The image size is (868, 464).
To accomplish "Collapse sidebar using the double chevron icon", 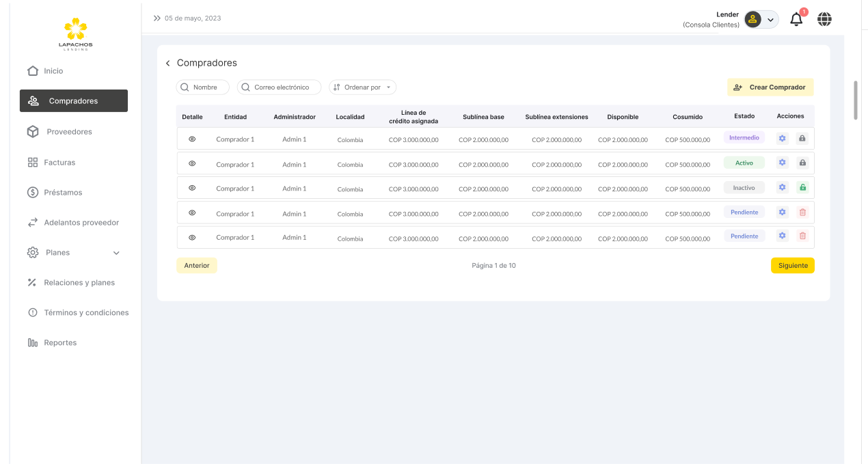I will [x=157, y=18].
